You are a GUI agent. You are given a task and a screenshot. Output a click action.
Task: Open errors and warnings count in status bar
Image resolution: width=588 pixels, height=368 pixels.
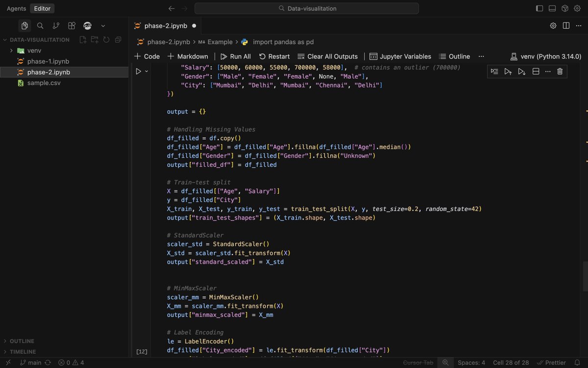coord(71,363)
